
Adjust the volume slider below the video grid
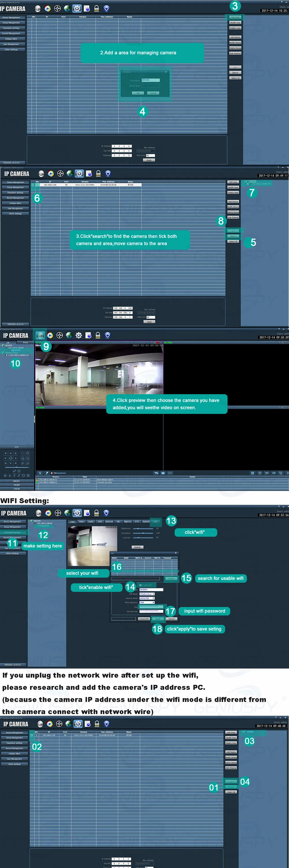point(60,473)
